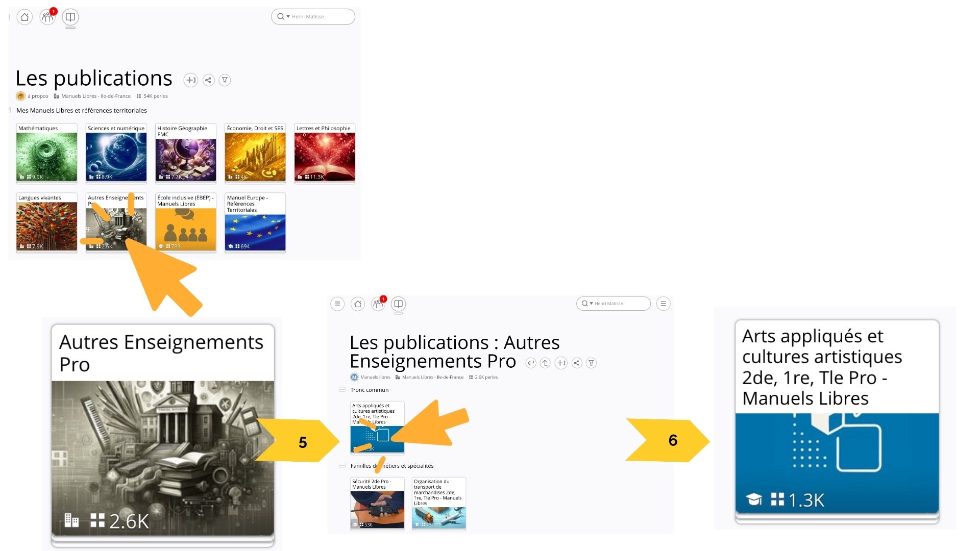Collapse the 'Tronc commun' section
Image resolution: width=980 pixels, height=551 pixels.
342,390
